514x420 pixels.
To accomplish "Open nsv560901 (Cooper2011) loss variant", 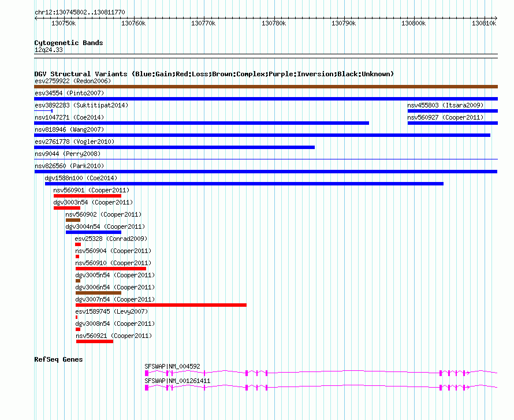I will (91, 190).
